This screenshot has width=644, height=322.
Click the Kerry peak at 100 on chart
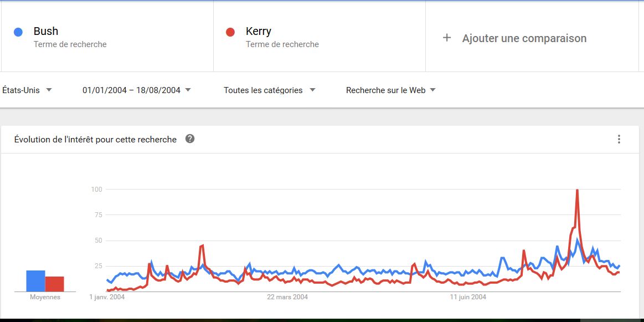point(578,190)
